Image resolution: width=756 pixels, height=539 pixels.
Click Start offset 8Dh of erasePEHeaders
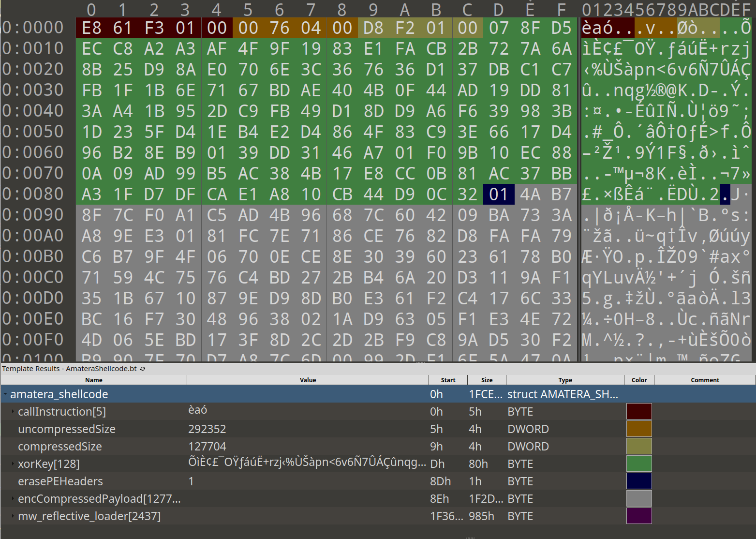(440, 481)
